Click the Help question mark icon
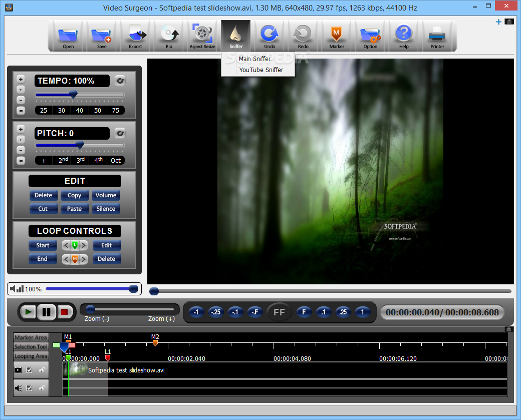This screenshot has height=420, width=521. tap(404, 36)
